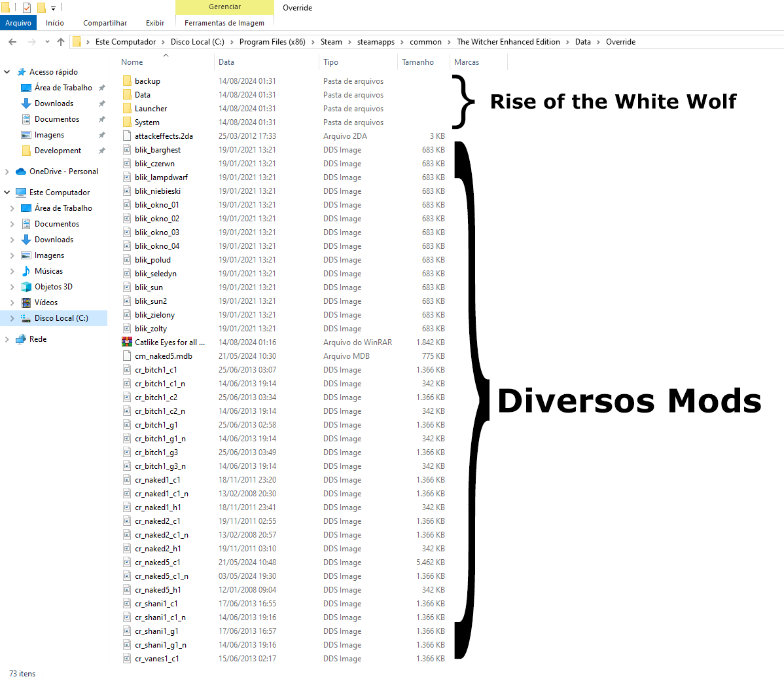Image resolution: width=784 pixels, height=681 pixels.
Task: Sort files by the Data column
Action: [226, 62]
